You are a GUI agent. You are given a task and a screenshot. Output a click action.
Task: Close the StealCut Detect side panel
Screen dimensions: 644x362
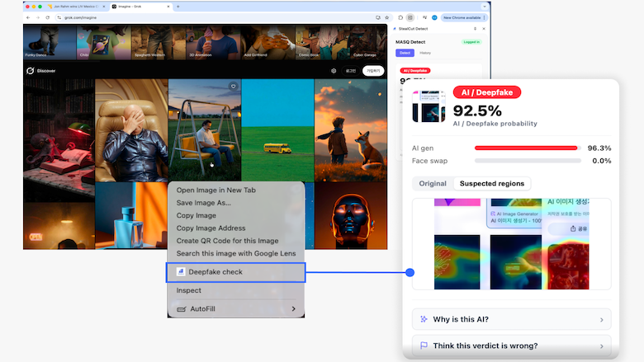click(x=484, y=29)
